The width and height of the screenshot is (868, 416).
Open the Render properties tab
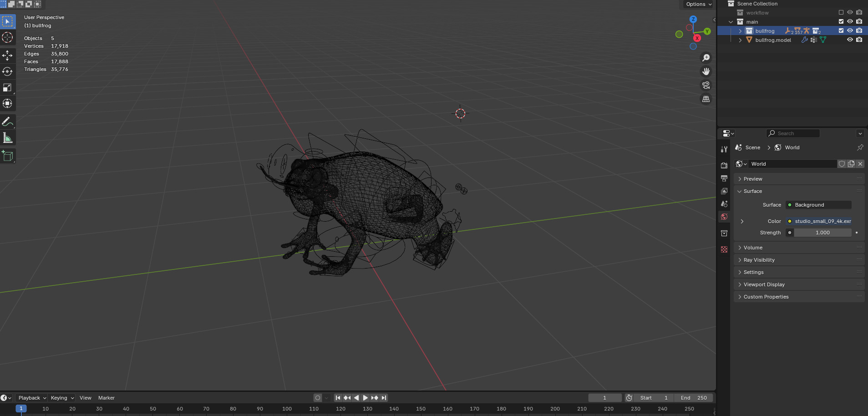pyautogui.click(x=724, y=166)
